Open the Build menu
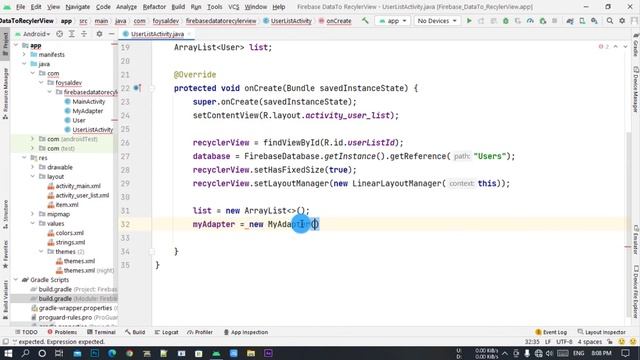Screen dimensions: 640x360 point(178,7)
